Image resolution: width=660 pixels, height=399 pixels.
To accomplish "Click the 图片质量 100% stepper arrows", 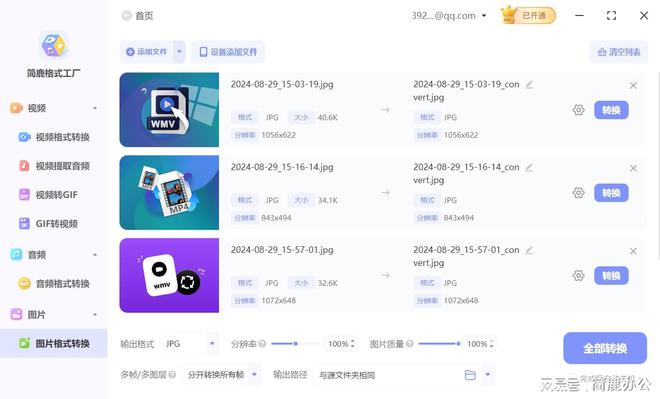I will (x=491, y=344).
